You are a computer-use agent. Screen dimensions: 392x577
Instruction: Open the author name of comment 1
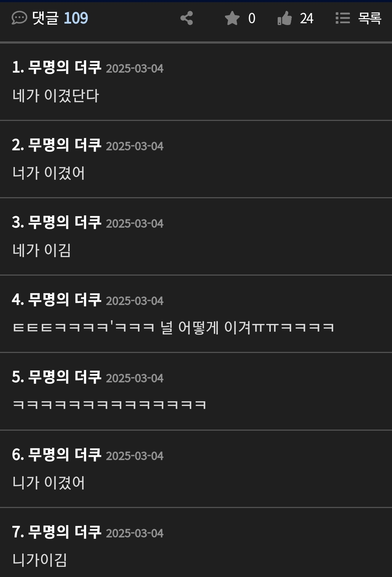[65, 68]
